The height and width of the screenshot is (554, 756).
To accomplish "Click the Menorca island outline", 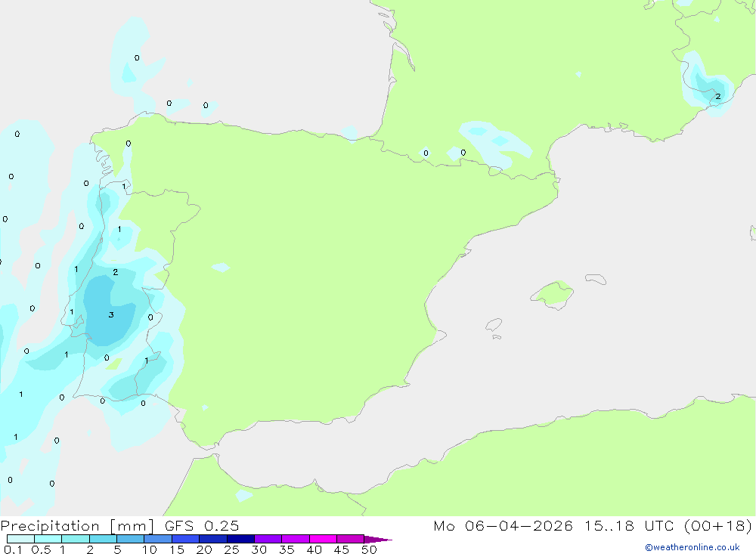I will 596,279.
